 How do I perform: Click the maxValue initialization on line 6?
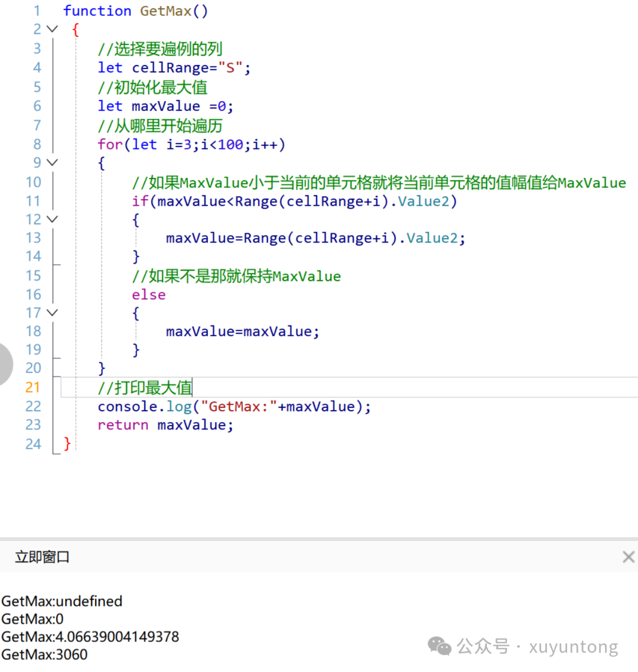coord(165,106)
